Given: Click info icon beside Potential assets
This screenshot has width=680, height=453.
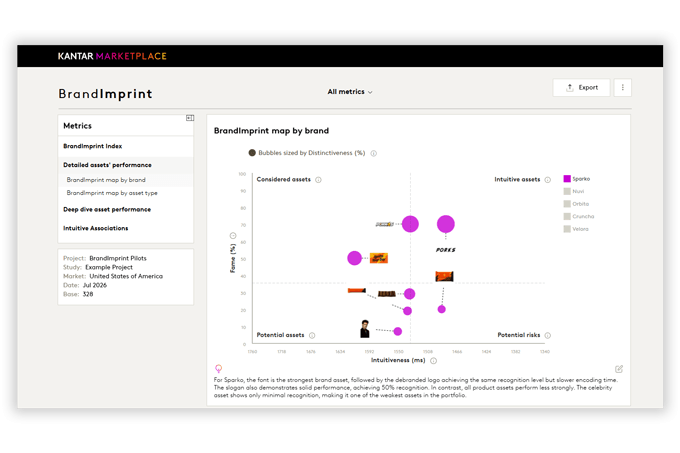Looking at the screenshot, I should point(312,336).
